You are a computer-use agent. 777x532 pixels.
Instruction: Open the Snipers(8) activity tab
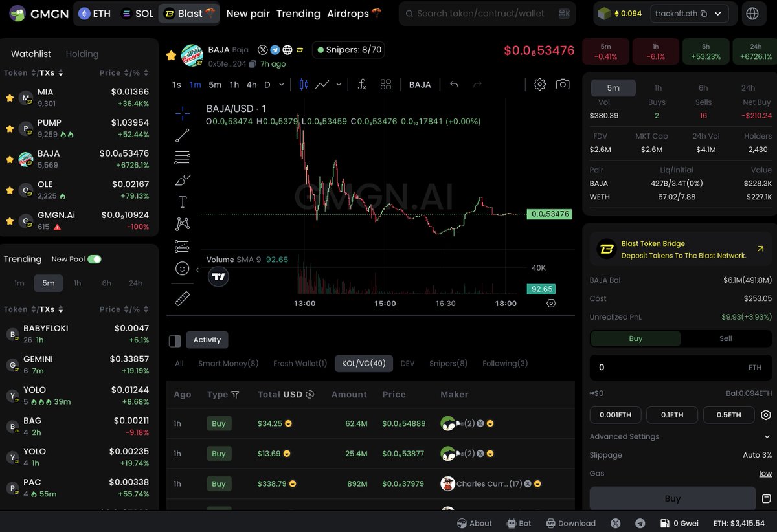point(448,364)
